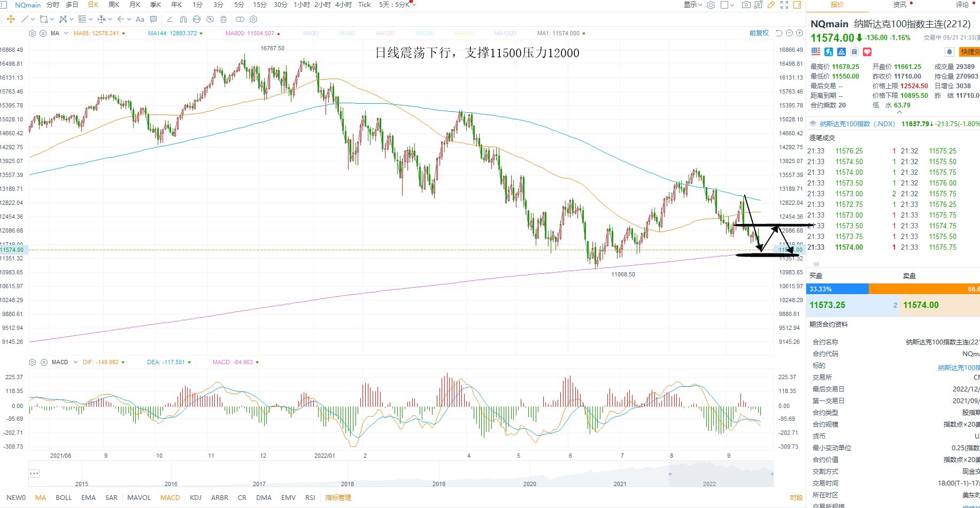Screen dimensions: 980x508
Task: Remove MACD indicator with X circle
Action: point(44,362)
